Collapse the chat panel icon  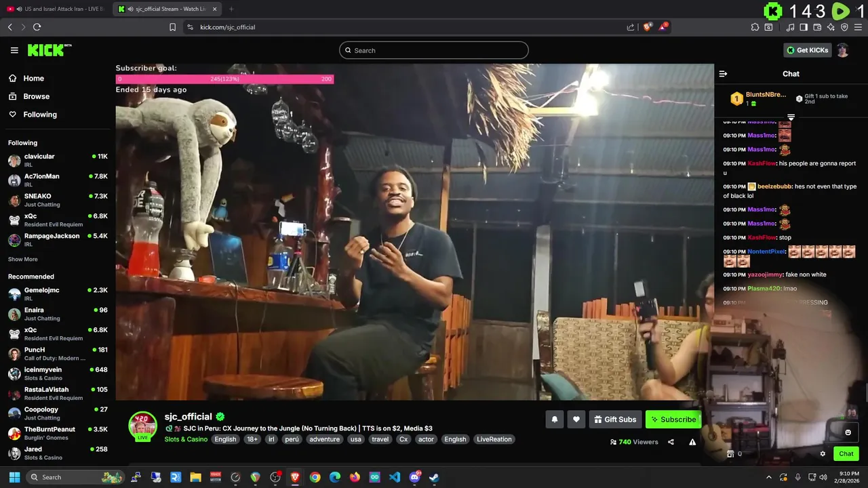pyautogui.click(x=723, y=74)
